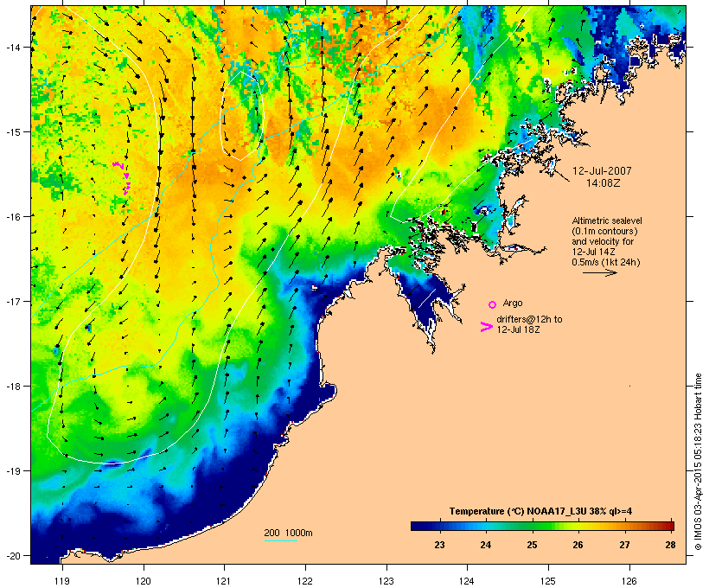Click the latitude axis label -15
The width and height of the screenshot is (709, 588).
pos(13,131)
